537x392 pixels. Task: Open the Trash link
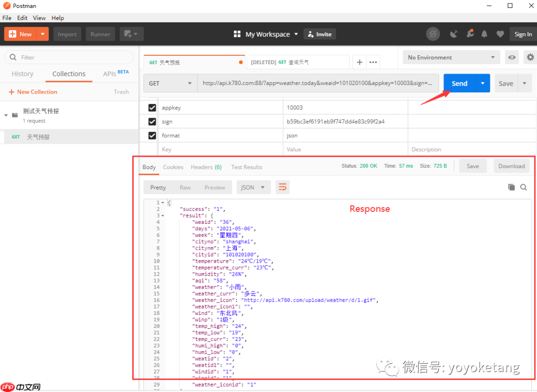121,92
